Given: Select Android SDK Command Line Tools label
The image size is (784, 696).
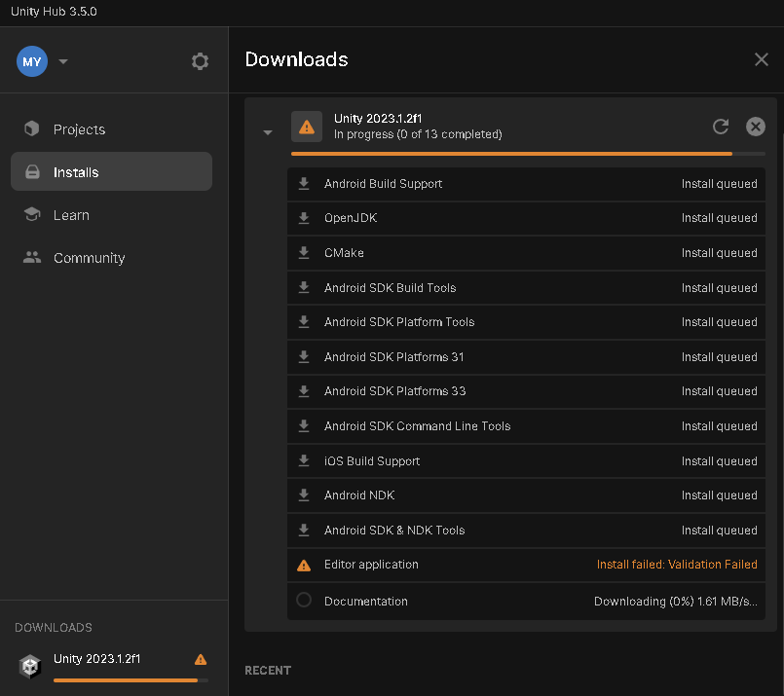Looking at the screenshot, I should 417,426.
